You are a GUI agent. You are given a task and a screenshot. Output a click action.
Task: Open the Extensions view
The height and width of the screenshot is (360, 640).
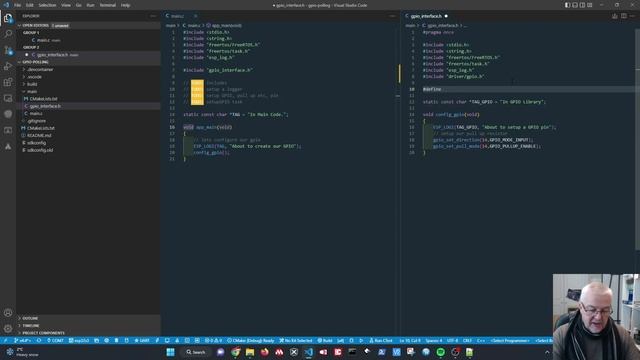[x=8, y=82]
